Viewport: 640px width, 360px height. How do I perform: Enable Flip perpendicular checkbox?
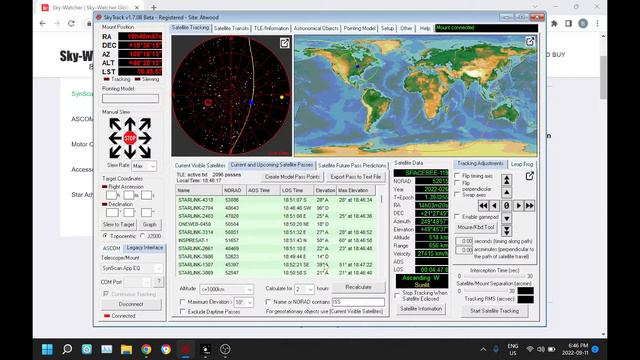click(x=457, y=183)
